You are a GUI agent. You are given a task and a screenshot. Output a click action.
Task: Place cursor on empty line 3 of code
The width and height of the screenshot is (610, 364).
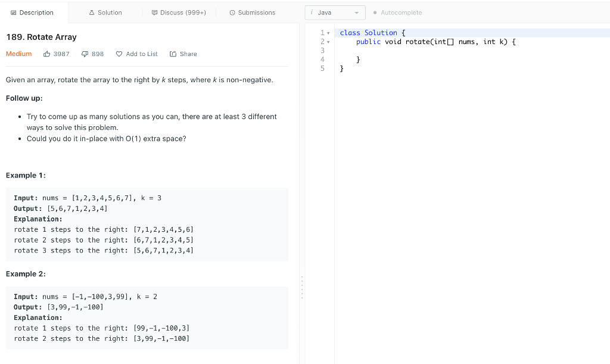point(472,51)
